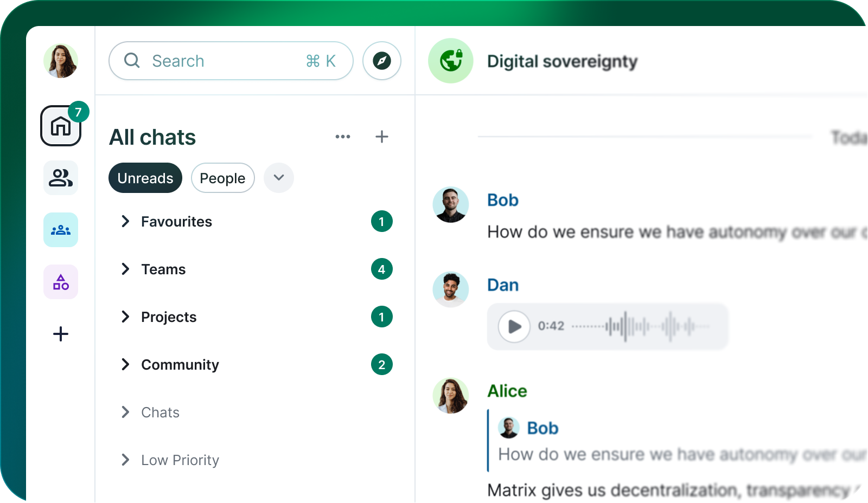Click Alice's sender name
The image size is (868, 503).
point(507,391)
